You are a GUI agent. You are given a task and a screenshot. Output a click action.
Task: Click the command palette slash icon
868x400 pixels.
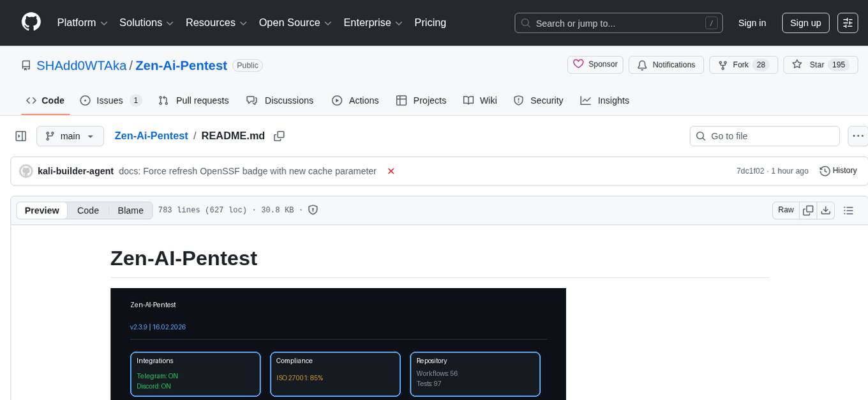[711, 22]
